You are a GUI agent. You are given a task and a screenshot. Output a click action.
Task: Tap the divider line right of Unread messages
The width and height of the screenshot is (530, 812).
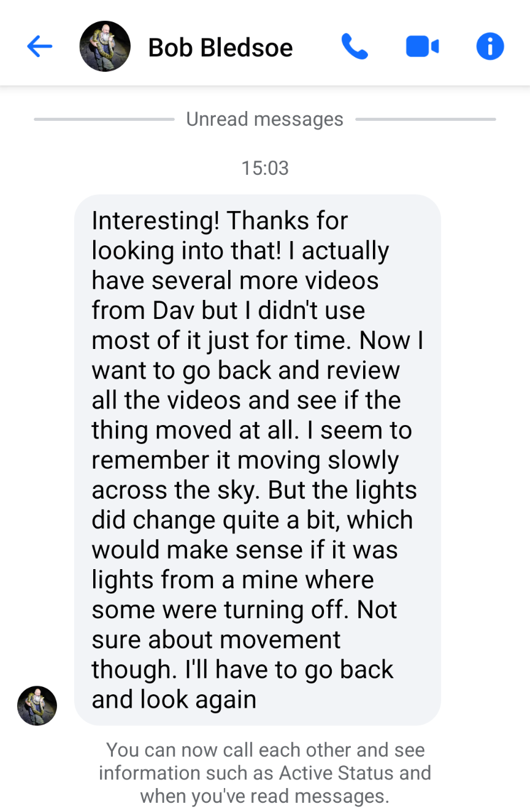click(x=426, y=119)
